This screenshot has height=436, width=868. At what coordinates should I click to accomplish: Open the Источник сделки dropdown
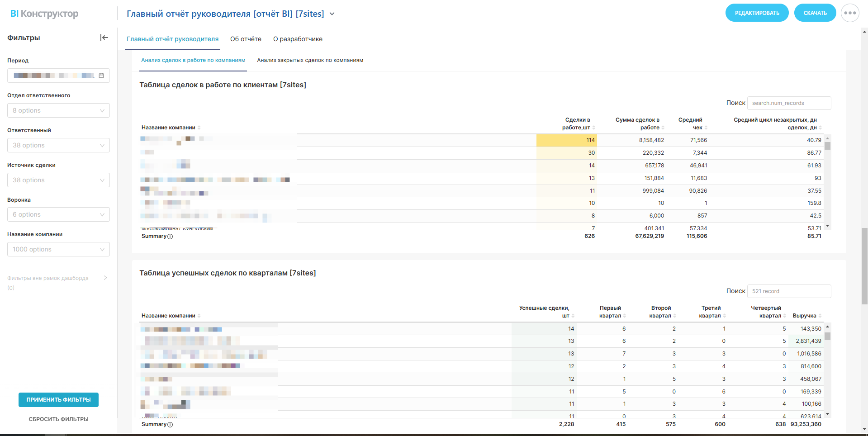(x=58, y=180)
